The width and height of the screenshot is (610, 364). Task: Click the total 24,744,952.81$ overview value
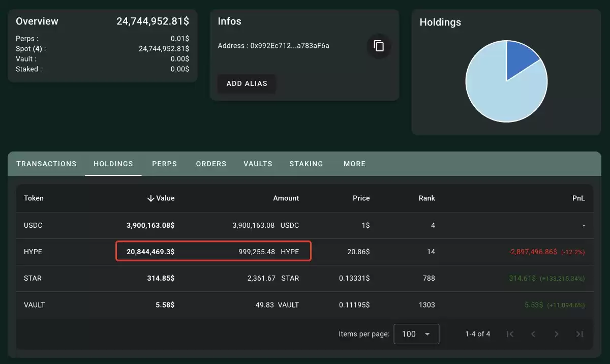(152, 21)
